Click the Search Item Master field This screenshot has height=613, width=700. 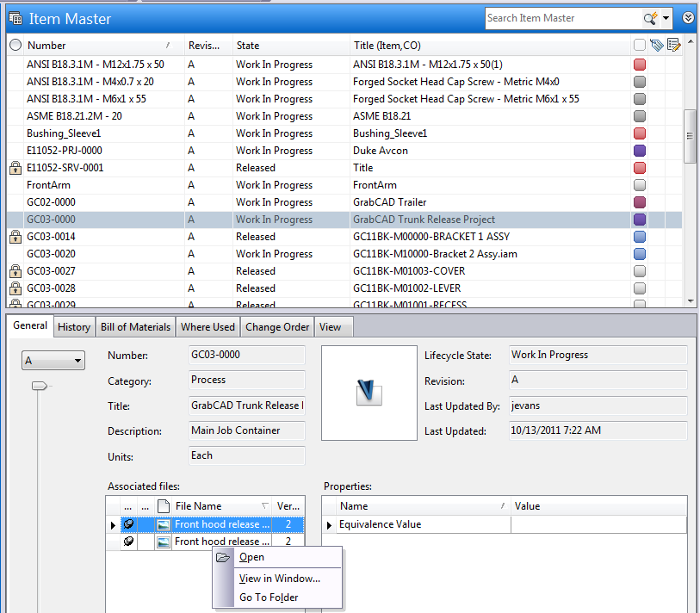click(x=561, y=18)
